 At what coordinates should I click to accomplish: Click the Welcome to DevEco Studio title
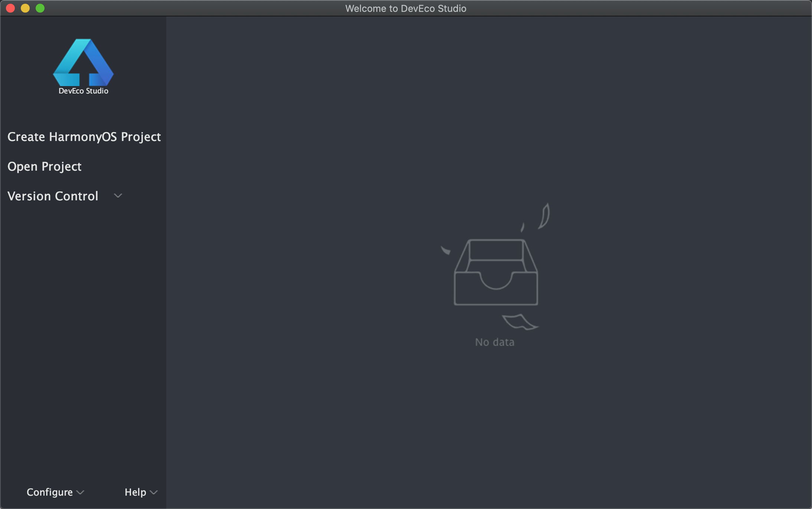point(406,8)
